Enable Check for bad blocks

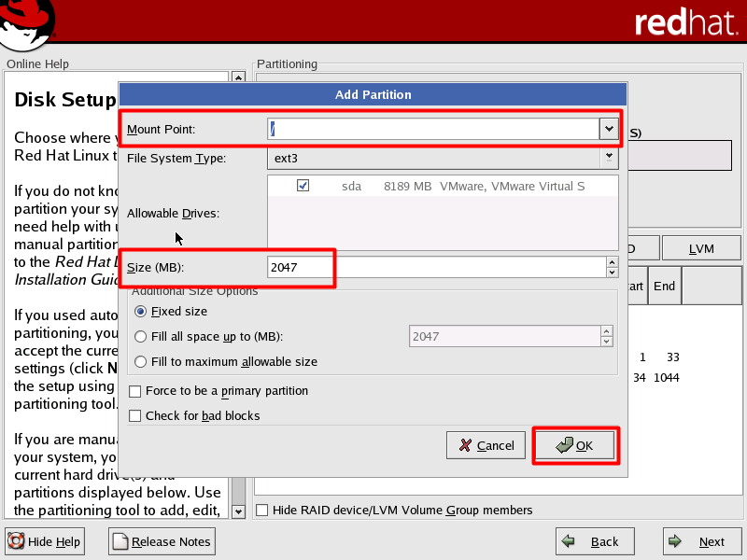coord(134,416)
